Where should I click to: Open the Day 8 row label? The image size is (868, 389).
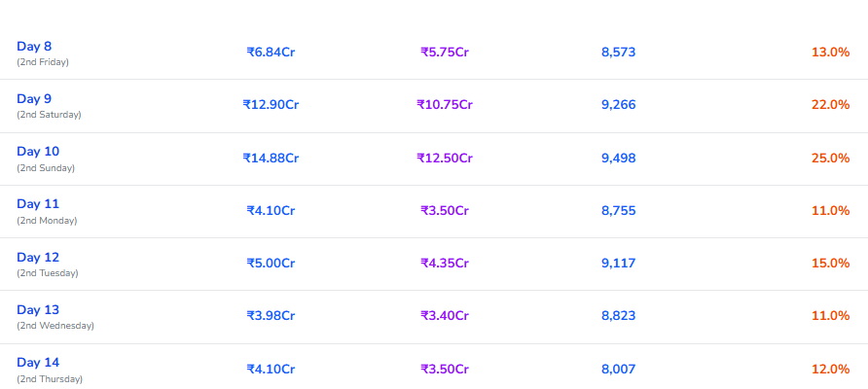pyautogui.click(x=34, y=47)
